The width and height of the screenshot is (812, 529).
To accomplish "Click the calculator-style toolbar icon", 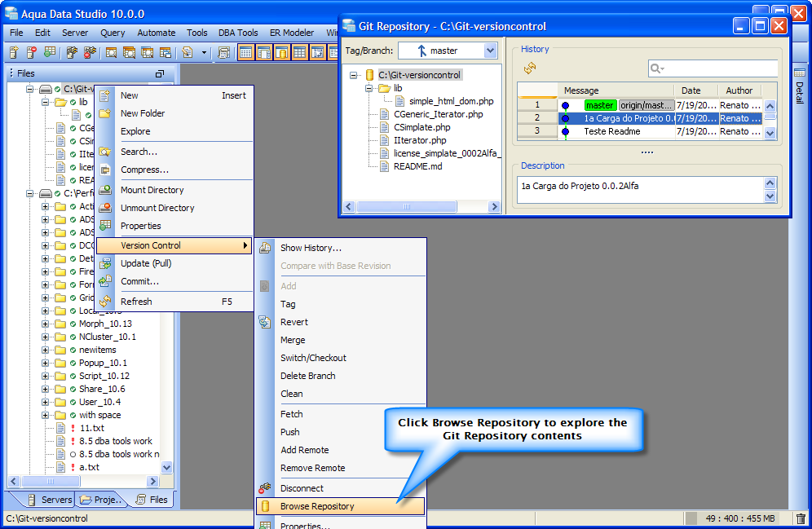I will 223,52.
